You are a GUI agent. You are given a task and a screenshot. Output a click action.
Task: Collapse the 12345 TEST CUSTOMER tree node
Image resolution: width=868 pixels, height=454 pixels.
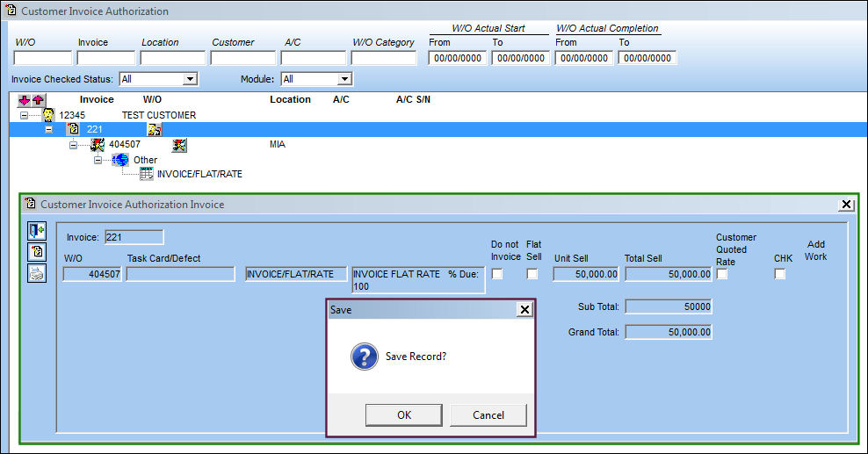24,116
